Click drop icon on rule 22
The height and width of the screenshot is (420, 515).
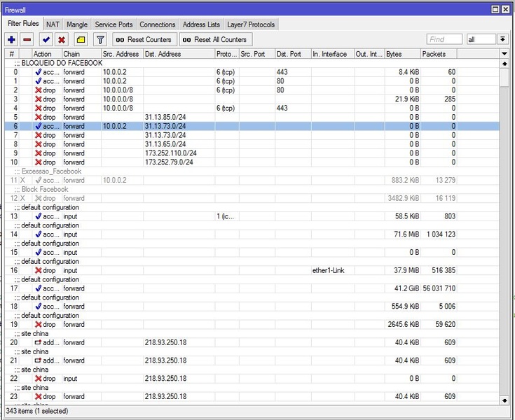click(x=39, y=378)
